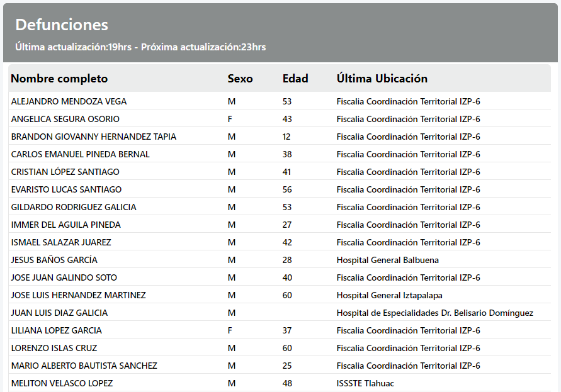Viewport: 561px width, 392px height.
Task: Select the LILIANA LOPEZ GARCIA name
Action: coord(56,330)
